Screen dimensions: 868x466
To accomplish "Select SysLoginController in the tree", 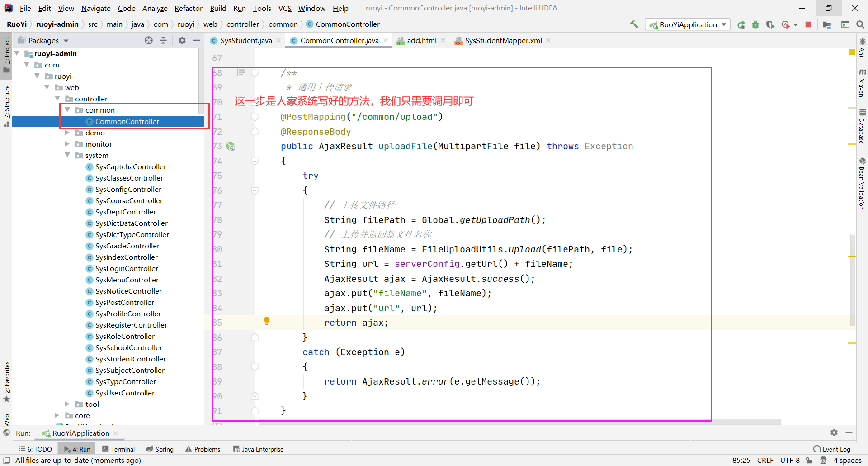I will coord(127,268).
